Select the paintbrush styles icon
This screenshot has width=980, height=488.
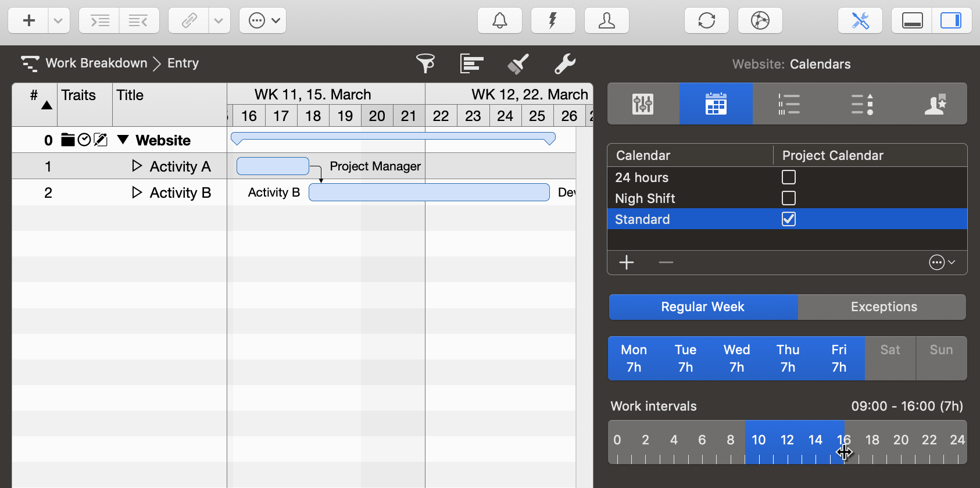pos(518,63)
